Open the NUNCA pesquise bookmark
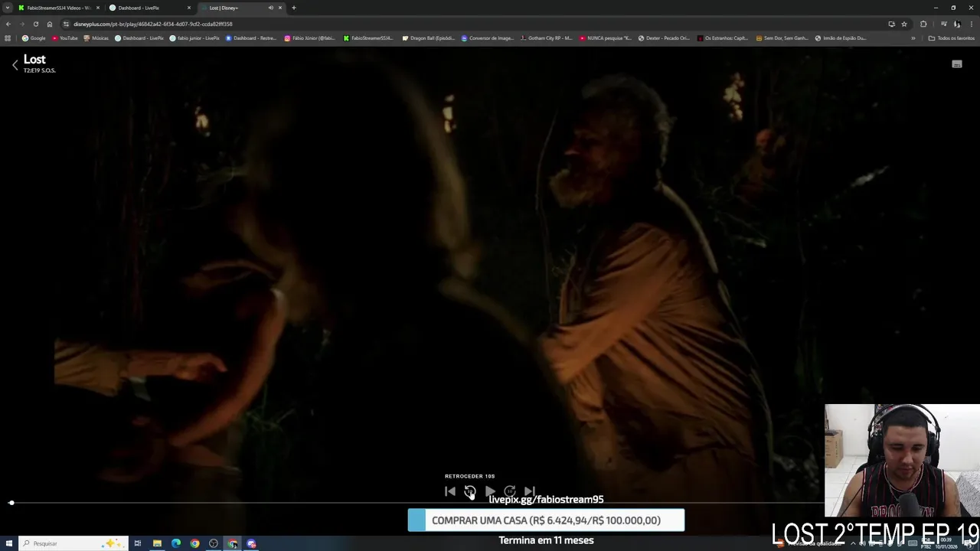This screenshot has height=551, width=980. [x=606, y=38]
